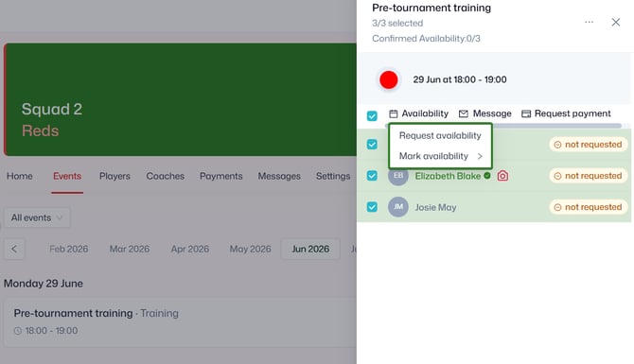
Task: Deselect Josie May's checkbox
Action: 372,207
